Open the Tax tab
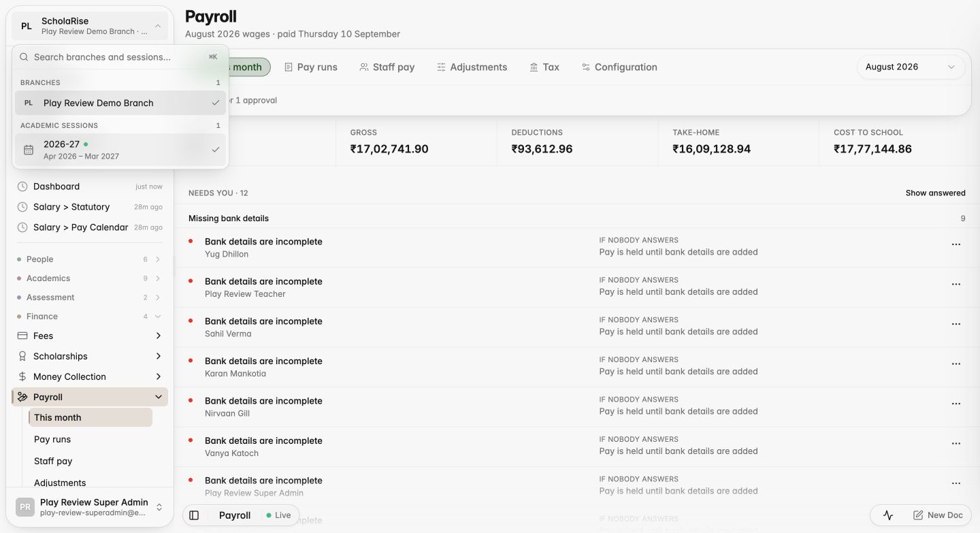Image resolution: width=980 pixels, height=533 pixels. [544, 67]
